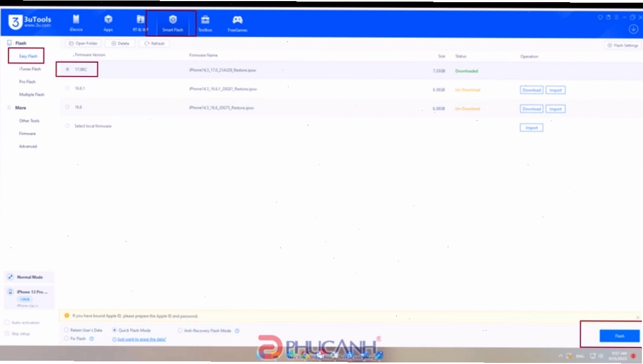The height and width of the screenshot is (364, 643).
Task: Select Anti-Recovery Flash Mode option
Action: 180,330
